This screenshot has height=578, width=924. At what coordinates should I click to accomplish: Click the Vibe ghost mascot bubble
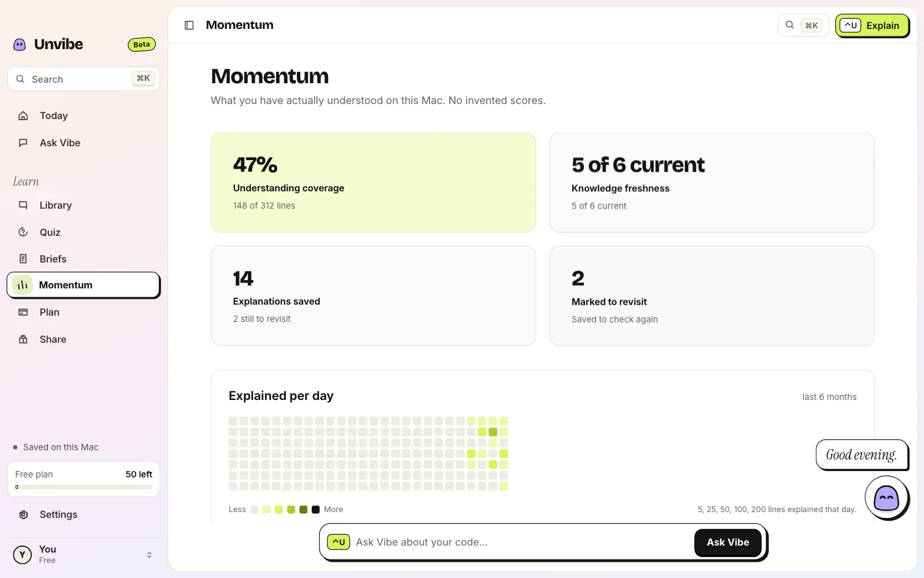click(x=886, y=498)
